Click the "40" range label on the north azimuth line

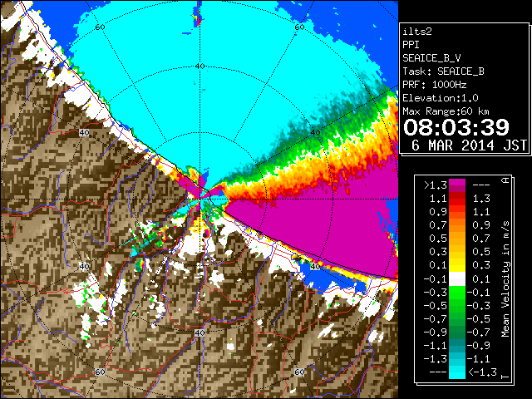tap(199, 66)
